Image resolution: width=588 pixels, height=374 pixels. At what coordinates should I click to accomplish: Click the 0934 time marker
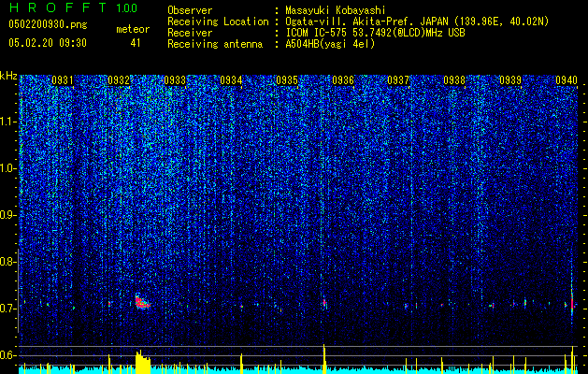click(x=231, y=80)
